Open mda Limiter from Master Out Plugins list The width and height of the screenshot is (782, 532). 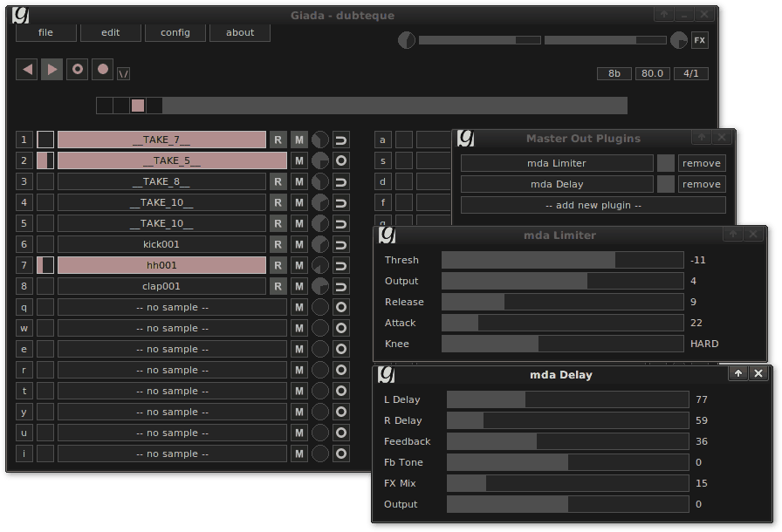pos(557,163)
